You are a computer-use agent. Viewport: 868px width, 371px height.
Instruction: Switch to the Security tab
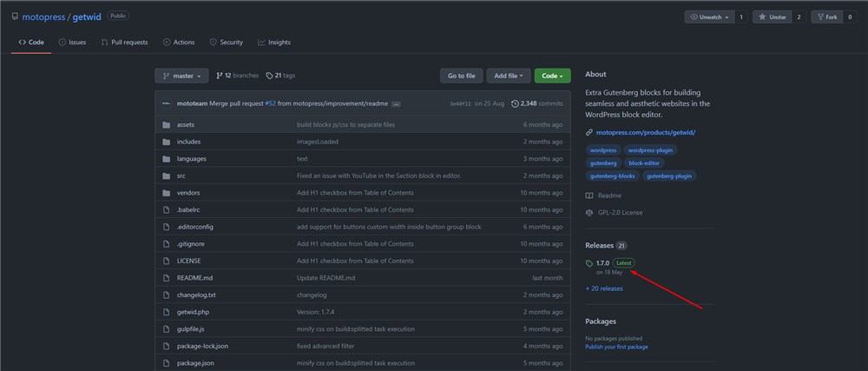point(227,42)
